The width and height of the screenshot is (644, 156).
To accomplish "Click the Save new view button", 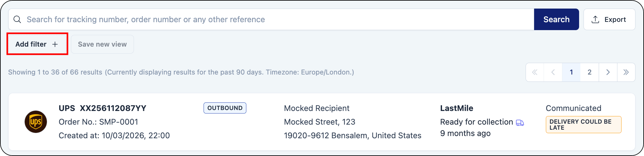I will [102, 44].
